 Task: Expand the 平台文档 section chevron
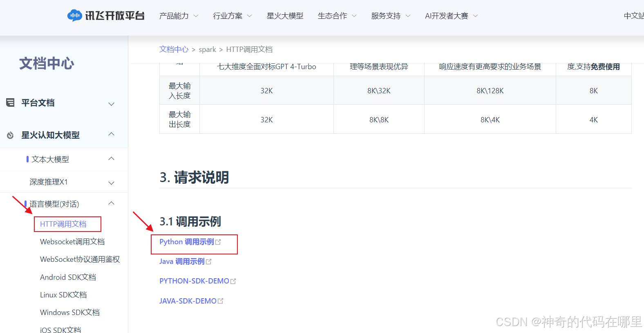pos(111,104)
